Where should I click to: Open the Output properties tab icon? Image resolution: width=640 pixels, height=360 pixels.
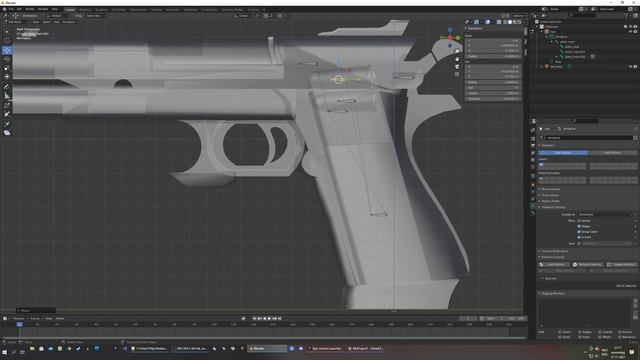tap(533, 146)
